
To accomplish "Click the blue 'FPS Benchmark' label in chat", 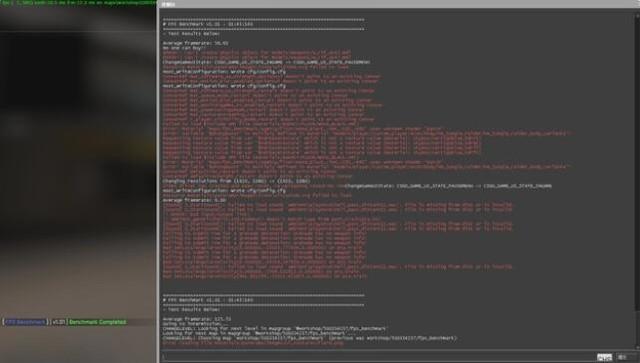I will (x=25, y=322).
